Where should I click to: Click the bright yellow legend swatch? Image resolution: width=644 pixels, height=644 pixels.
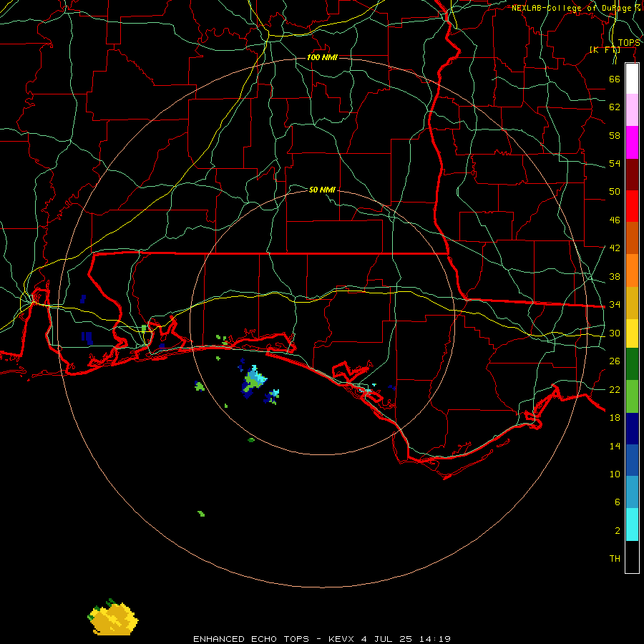tap(632, 333)
